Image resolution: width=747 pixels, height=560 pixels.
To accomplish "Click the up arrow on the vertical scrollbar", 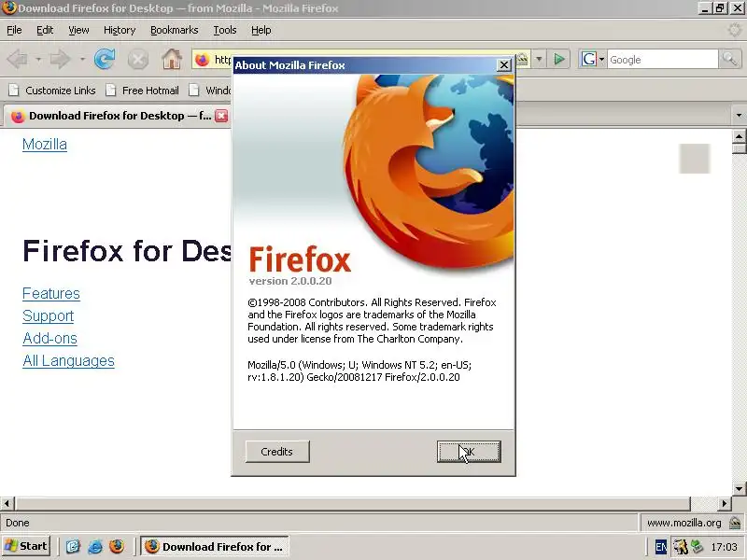I will [x=739, y=136].
